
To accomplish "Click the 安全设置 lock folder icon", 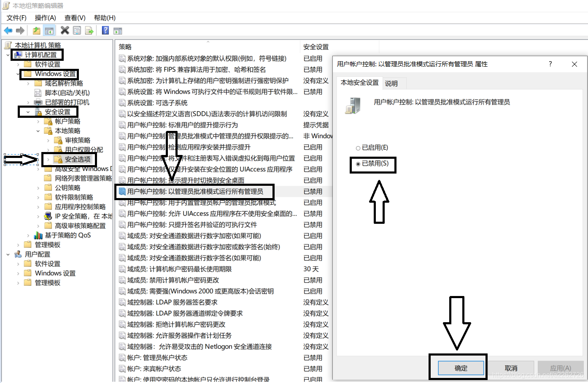I will pos(38,112).
